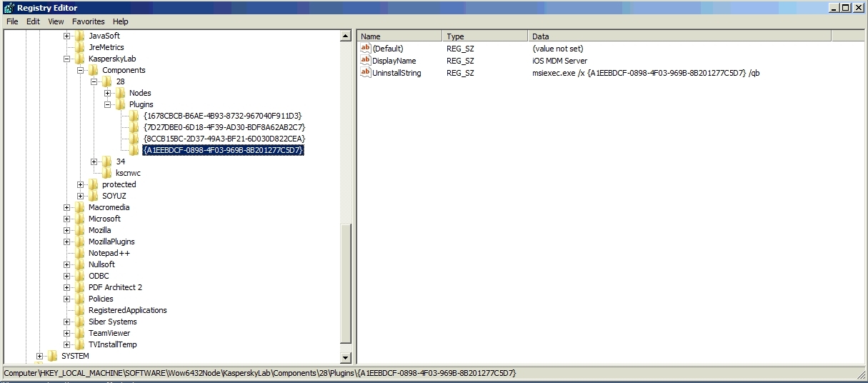Click the string icon beside UninstallString
The height and width of the screenshot is (383, 868).
[x=366, y=72]
